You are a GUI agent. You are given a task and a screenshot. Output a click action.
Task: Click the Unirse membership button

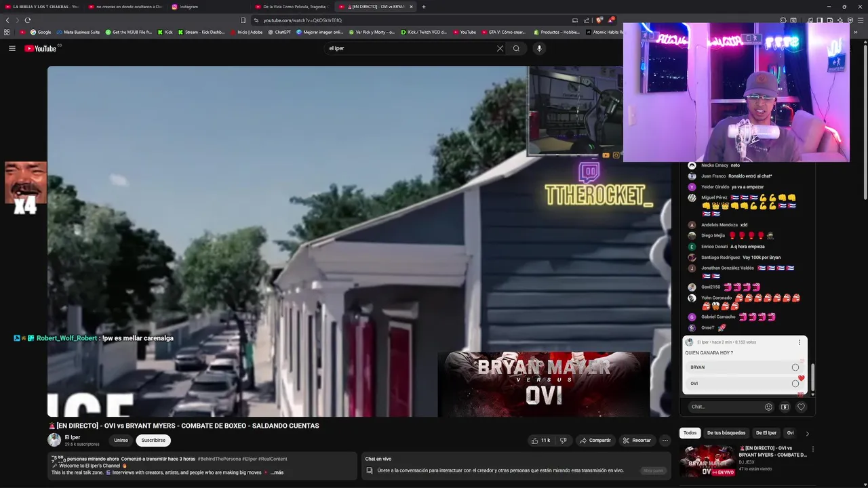tap(121, 441)
